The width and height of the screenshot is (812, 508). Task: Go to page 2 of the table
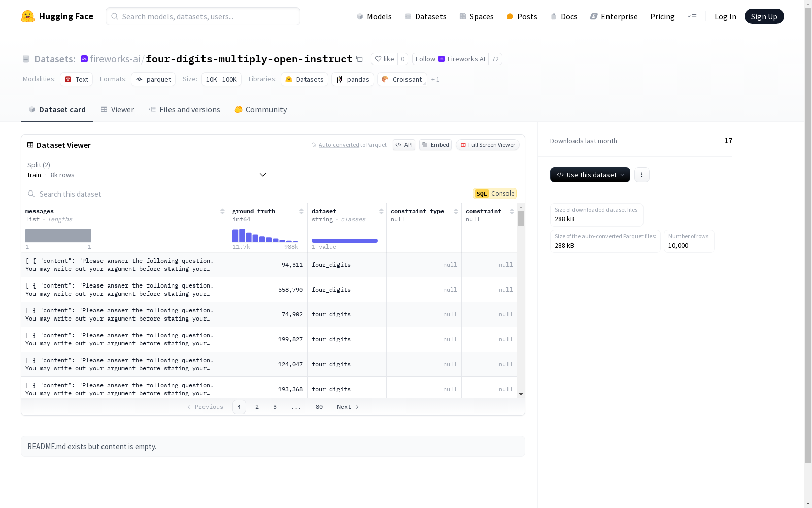257,407
